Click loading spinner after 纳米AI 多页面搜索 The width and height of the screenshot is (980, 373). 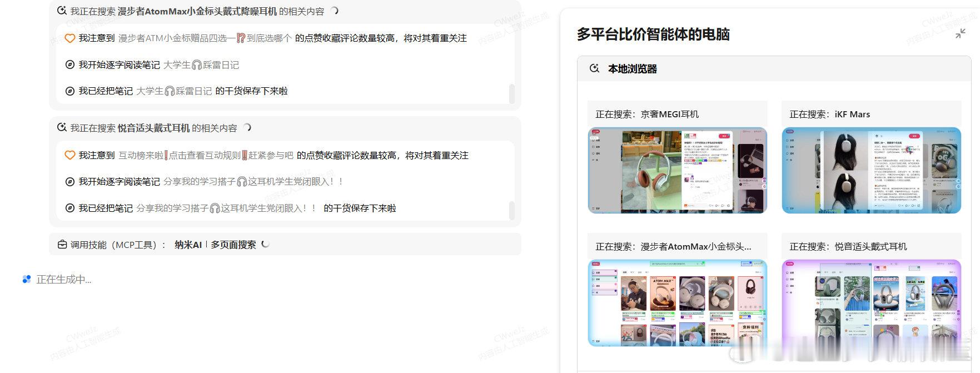pyautogui.click(x=265, y=244)
